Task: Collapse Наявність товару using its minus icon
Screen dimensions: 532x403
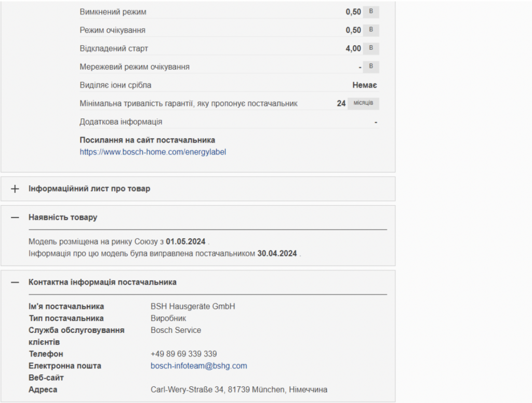Action: pos(15,218)
